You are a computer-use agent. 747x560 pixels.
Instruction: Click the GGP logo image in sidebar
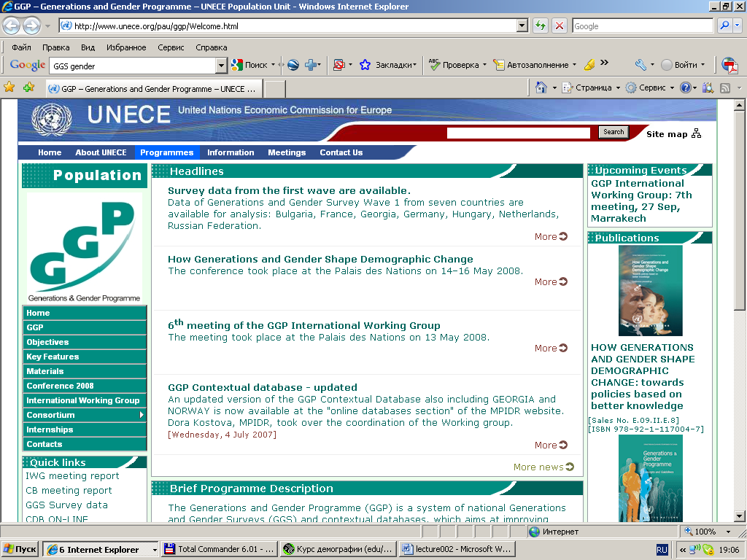[x=85, y=249]
